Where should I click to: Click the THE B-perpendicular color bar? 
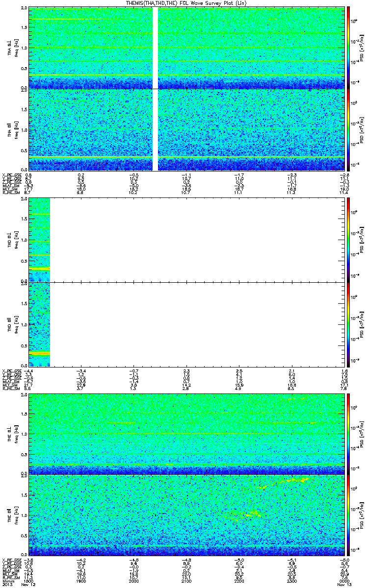tap(348, 434)
